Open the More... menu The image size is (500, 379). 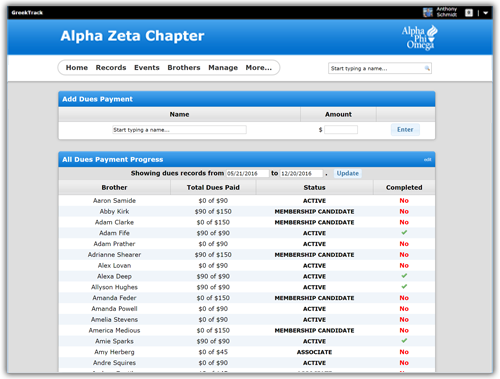coord(259,68)
